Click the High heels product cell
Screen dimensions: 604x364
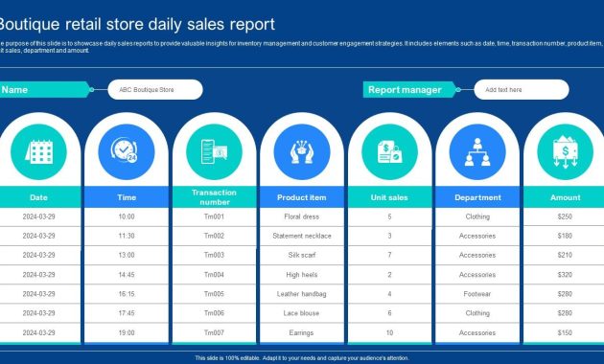[302, 275]
